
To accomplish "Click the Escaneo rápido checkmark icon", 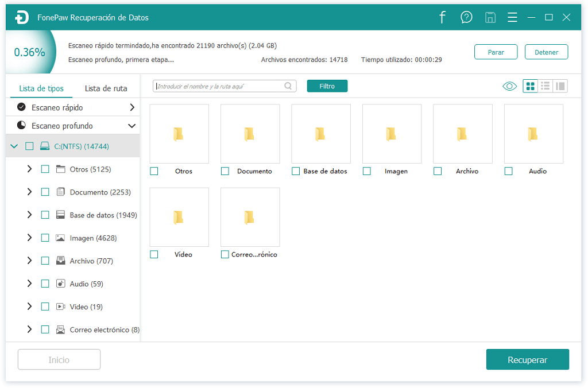I will pos(21,107).
